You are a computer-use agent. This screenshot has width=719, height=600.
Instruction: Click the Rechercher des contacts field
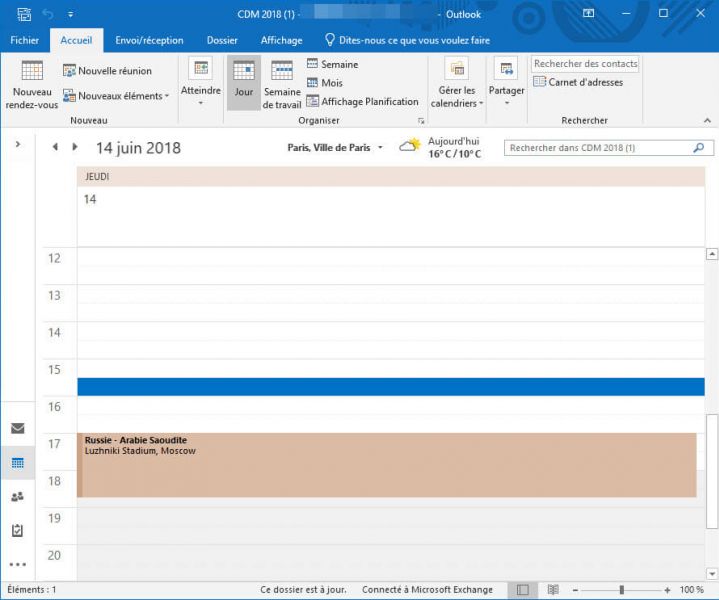[x=585, y=64]
